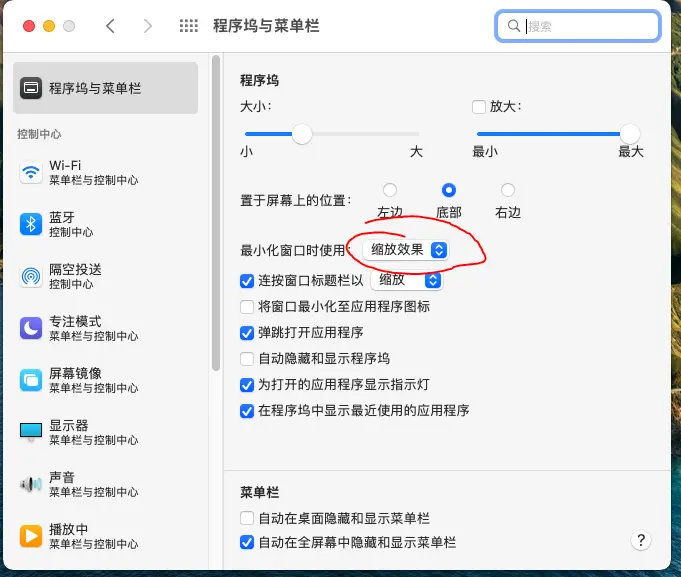681x577 pixels.
Task: Select 专注模式 moon icon
Action: click(x=31, y=328)
